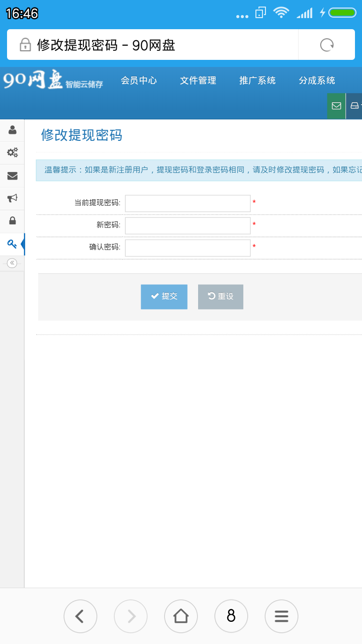Open the green mail icon in header
Viewport: 362px width, 644px height.
(336, 106)
